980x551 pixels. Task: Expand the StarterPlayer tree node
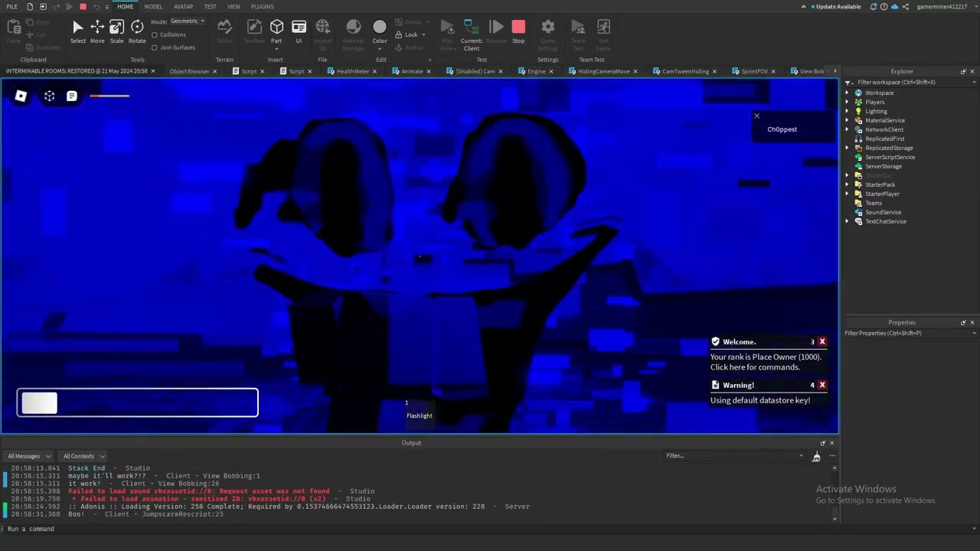point(848,194)
